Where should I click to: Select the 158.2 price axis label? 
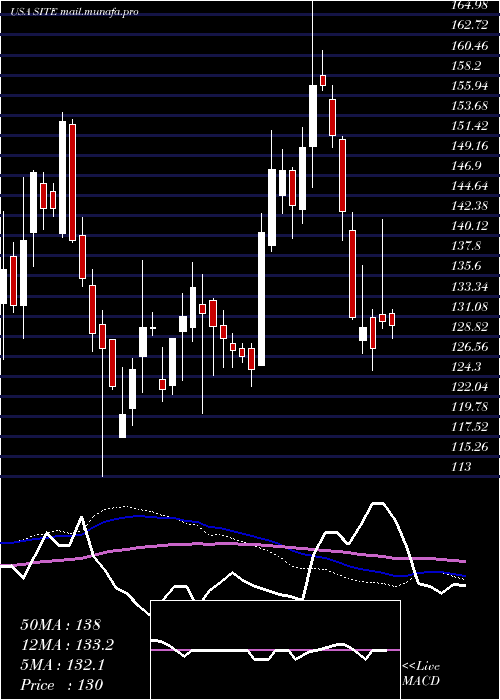point(467,66)
